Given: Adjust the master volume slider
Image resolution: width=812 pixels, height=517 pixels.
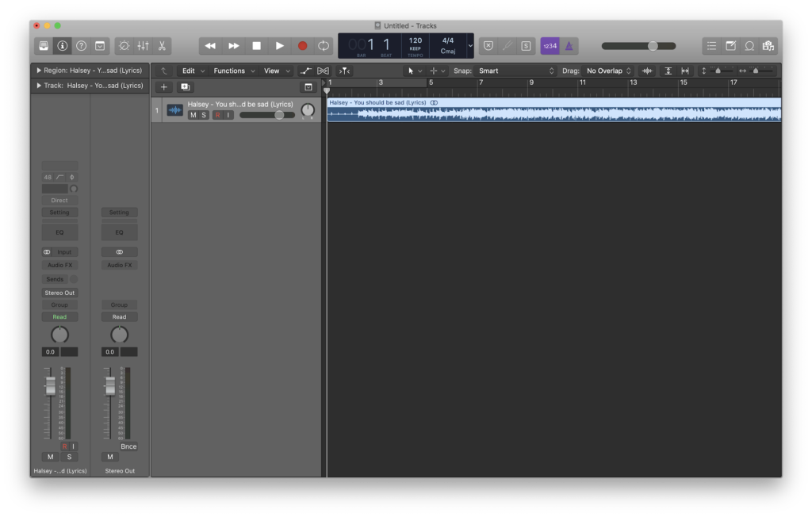Looking at the screenshot, I should tap(639, 46).
